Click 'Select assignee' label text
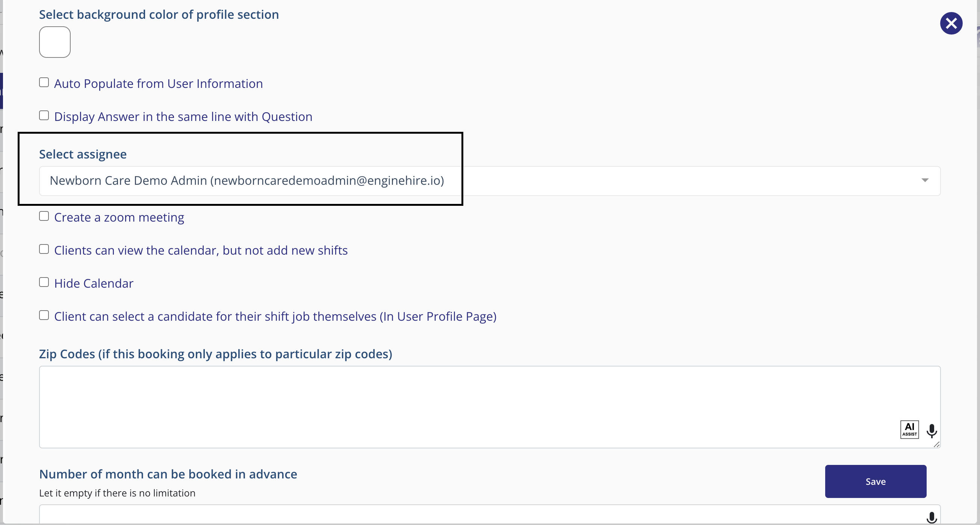The image size is (980, 525). pyautogui.click(x=83, y=154)
